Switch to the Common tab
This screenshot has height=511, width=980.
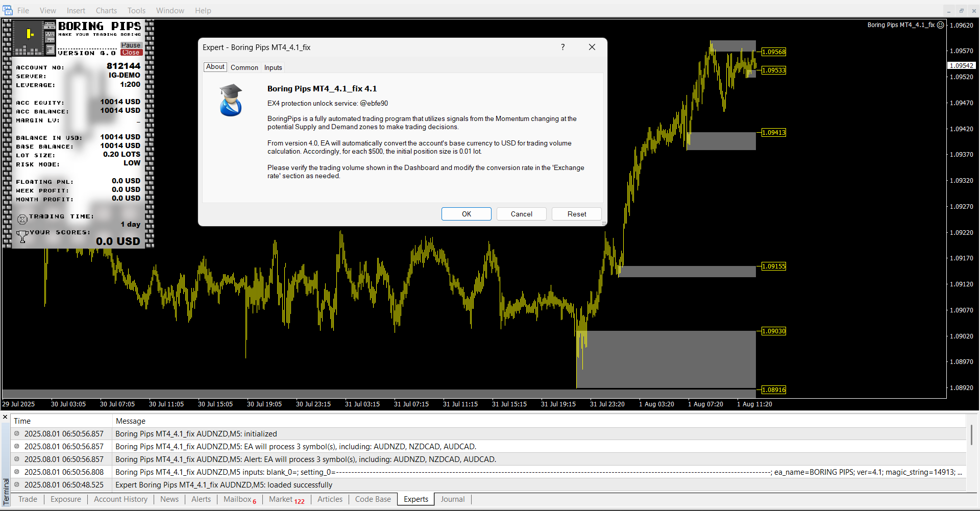tap(244, 67)
